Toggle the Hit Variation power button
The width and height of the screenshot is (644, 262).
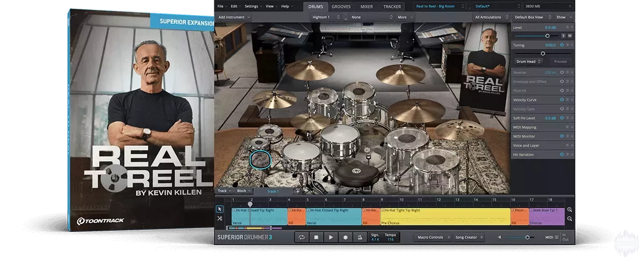[562, 155]
